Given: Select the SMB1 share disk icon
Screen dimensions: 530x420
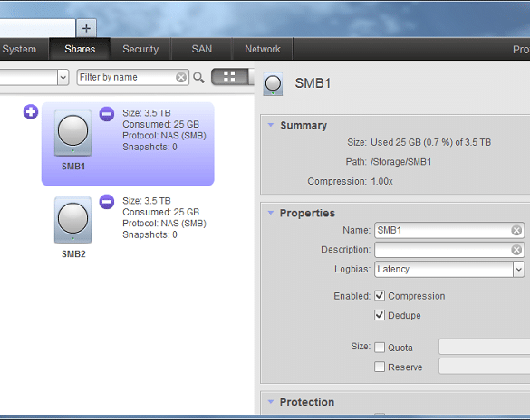Looking at the screenshot, I should click(x=73, y=132).
